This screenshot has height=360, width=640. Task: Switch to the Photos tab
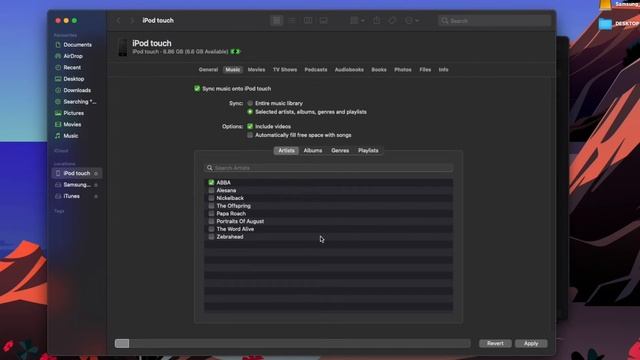403,70
